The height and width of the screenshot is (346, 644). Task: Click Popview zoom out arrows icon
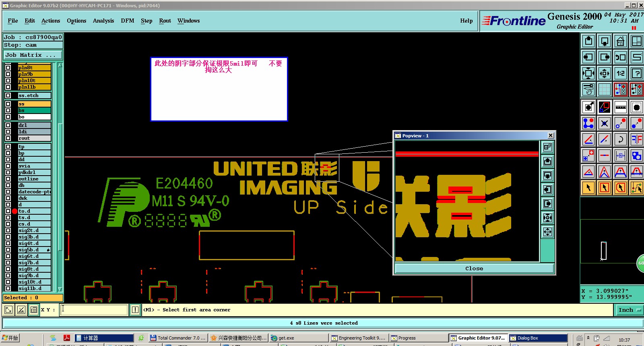click(547, 232)
